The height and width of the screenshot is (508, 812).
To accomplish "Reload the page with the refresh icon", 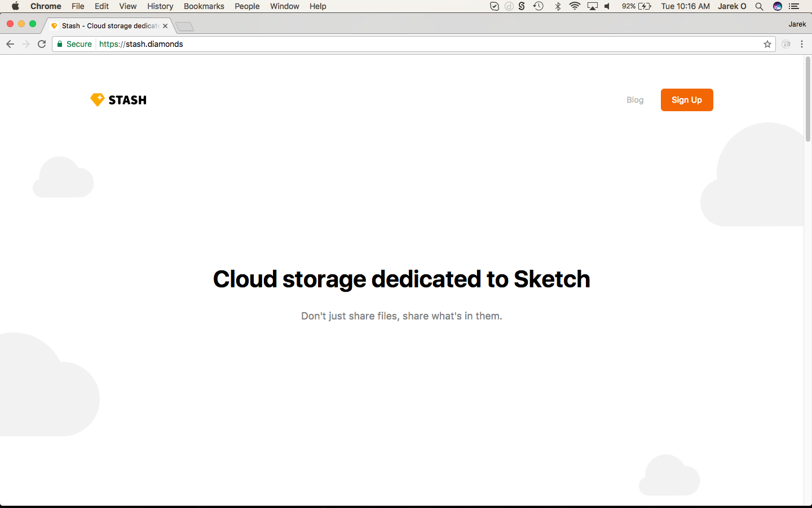I will (42, 44).
